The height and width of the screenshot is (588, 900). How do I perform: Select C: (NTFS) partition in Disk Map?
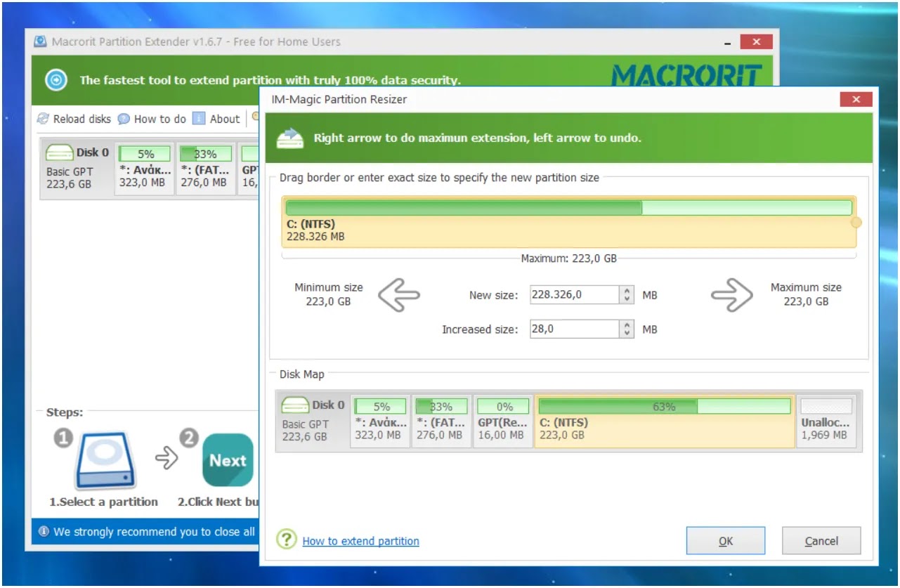point(665,420)
